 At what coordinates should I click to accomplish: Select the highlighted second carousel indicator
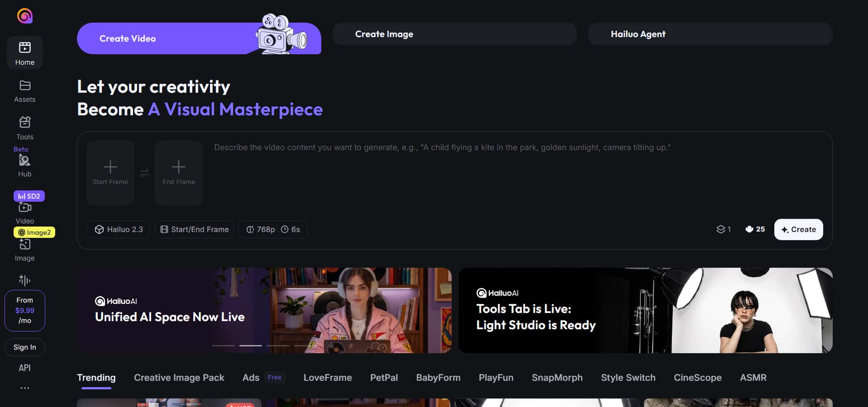coord(251,345)
